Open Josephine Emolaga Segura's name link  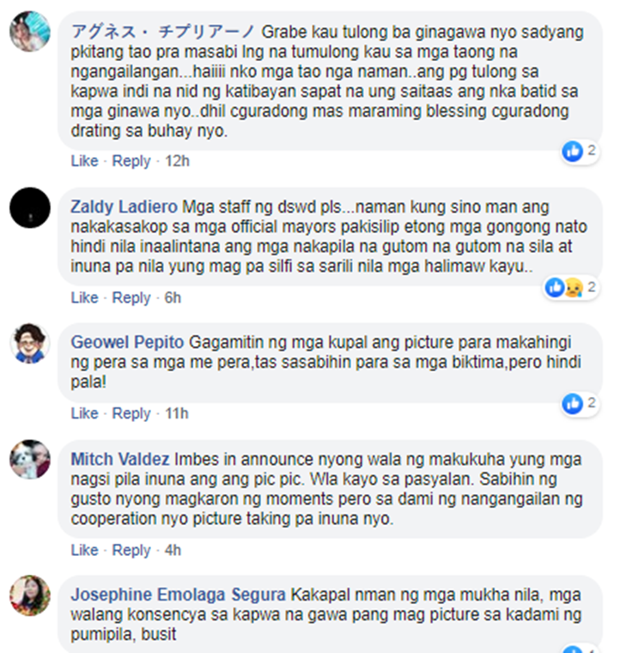[178, 595]
